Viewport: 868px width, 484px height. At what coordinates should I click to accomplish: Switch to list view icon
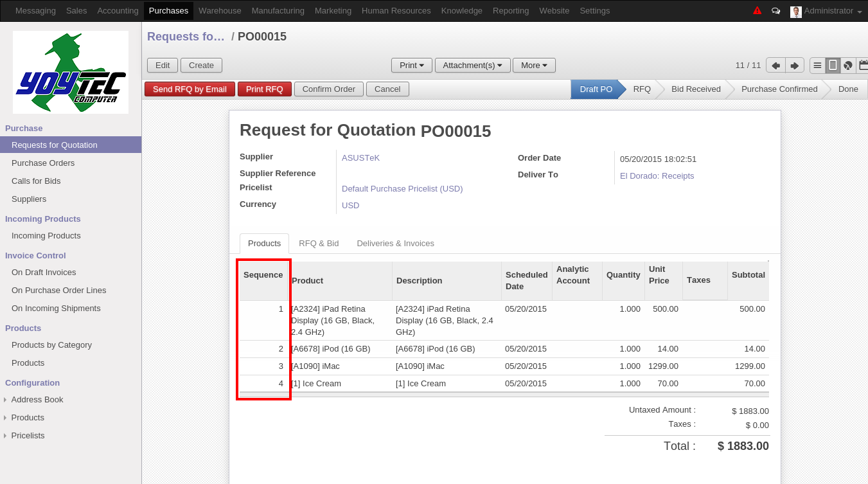click(x=817, y=66)
